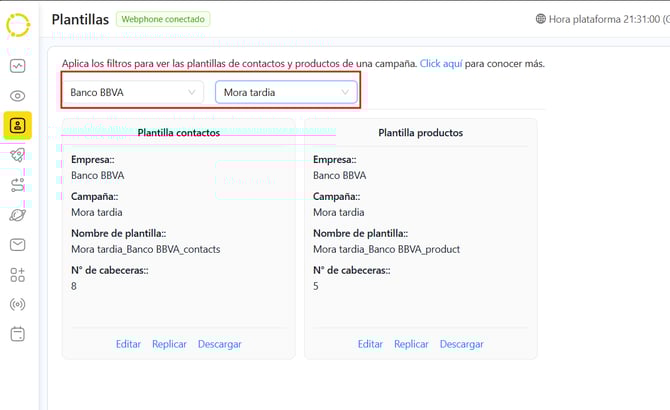Screen dimensions: 670x410
Task: Open the envelope mail sidebar icon
Action: pyautogui.click(x=18, y=245)
